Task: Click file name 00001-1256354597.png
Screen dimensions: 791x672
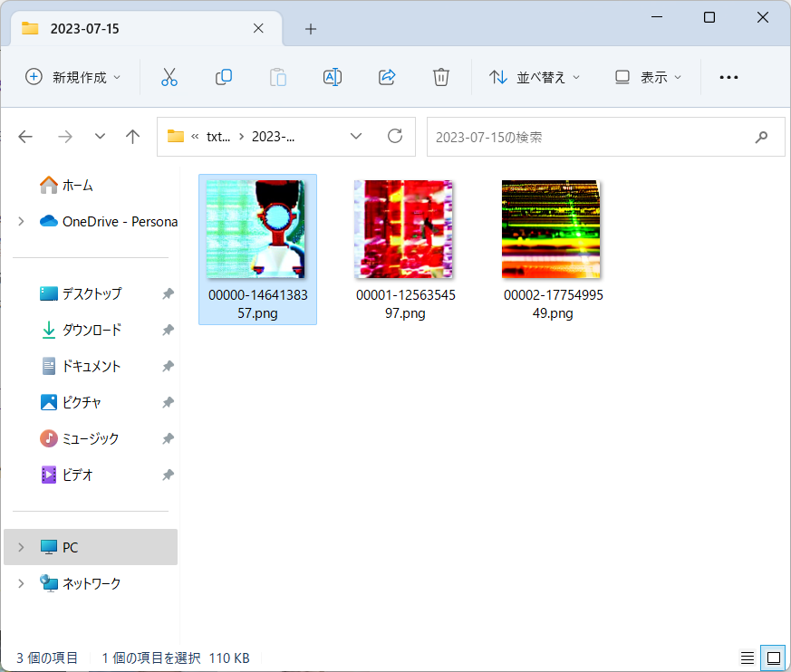Action: (x=406, y=304)
